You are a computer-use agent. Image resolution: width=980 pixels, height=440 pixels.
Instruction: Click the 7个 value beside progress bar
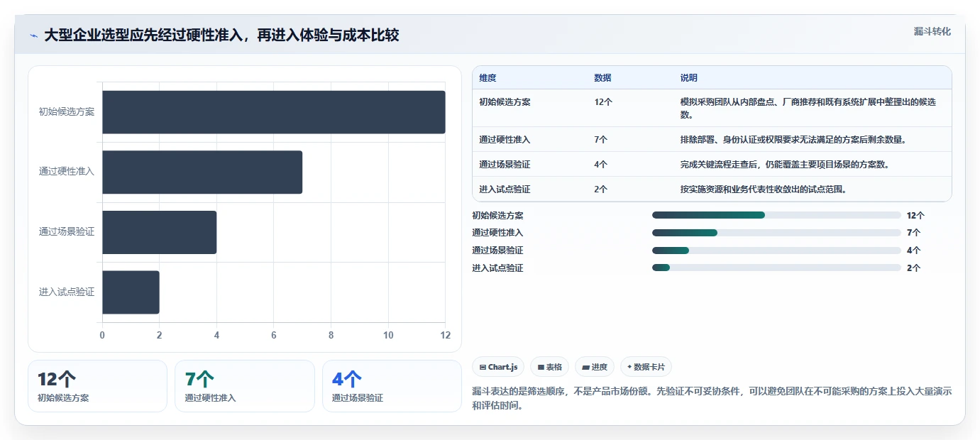point(913,233)
